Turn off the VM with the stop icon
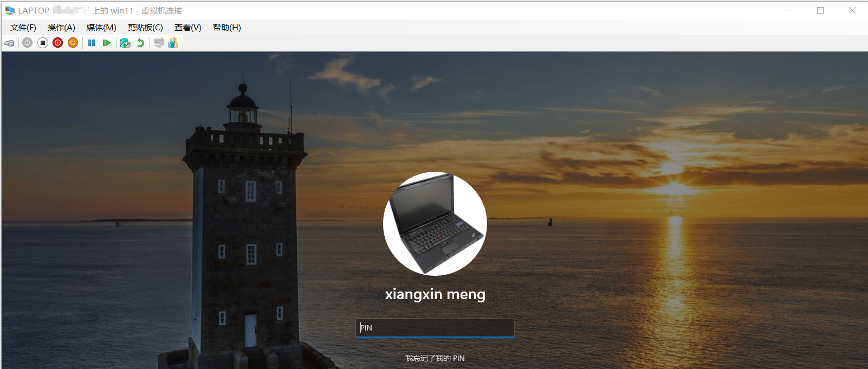The height and width of the screenshot is (369, 868). [43, 43]
